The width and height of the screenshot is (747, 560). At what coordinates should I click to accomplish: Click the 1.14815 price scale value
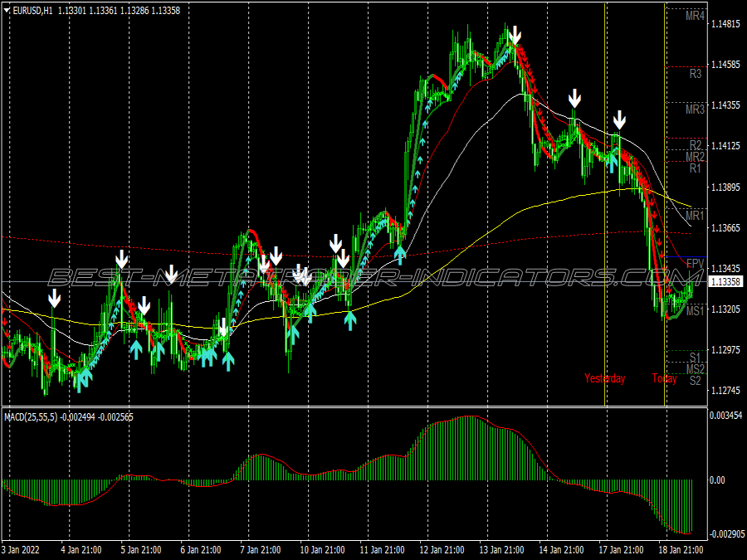pyautogui.click(x=725, y=23)
